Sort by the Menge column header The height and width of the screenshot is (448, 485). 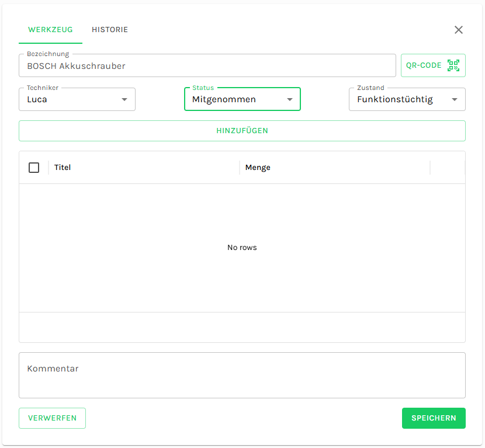click(x=258, y=168)
